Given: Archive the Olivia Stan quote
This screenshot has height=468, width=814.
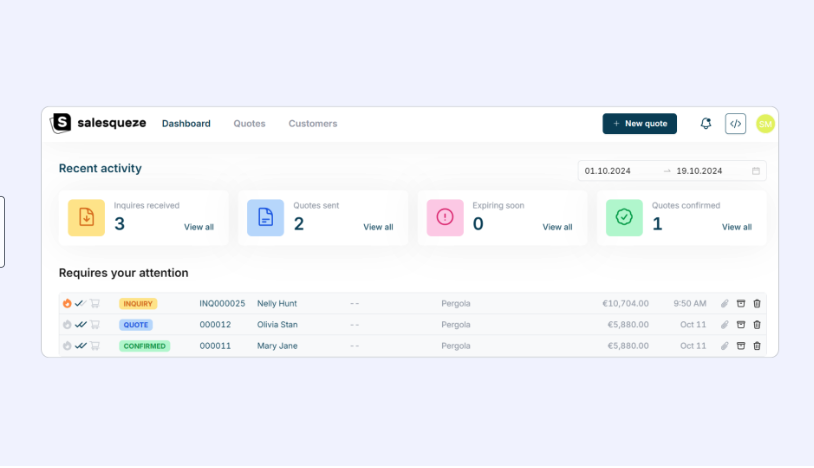Looking at the screenshot, I should click(x=741, y=325).
